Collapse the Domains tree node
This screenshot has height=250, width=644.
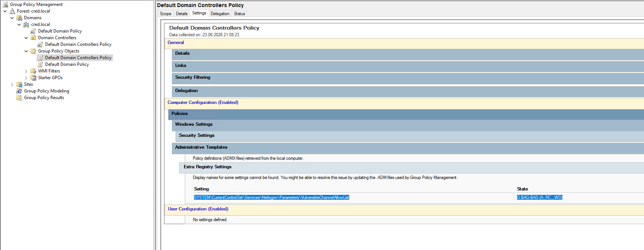(12, 18)
